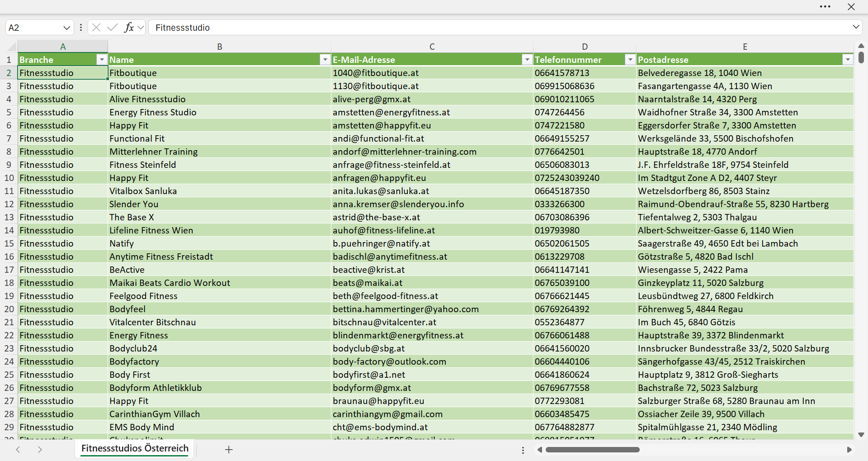Select address J.F. Ehrfeldstraße 18F, 9754 Steinfeld
This screenshot has height=461, width=868.
pyautogui.click(x=745, y=165)
